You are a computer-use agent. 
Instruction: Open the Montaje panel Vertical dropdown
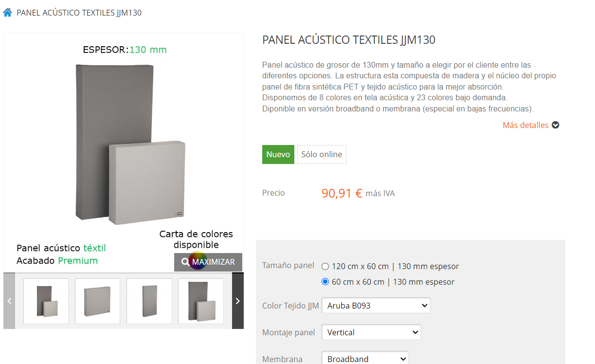(x=371, y=332)
